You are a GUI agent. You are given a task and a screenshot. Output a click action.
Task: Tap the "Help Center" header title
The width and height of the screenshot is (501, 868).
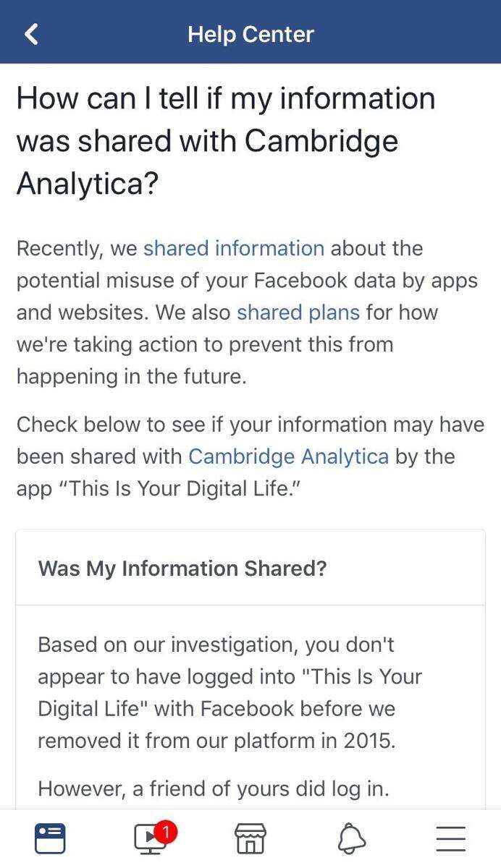tap(250, 34)
